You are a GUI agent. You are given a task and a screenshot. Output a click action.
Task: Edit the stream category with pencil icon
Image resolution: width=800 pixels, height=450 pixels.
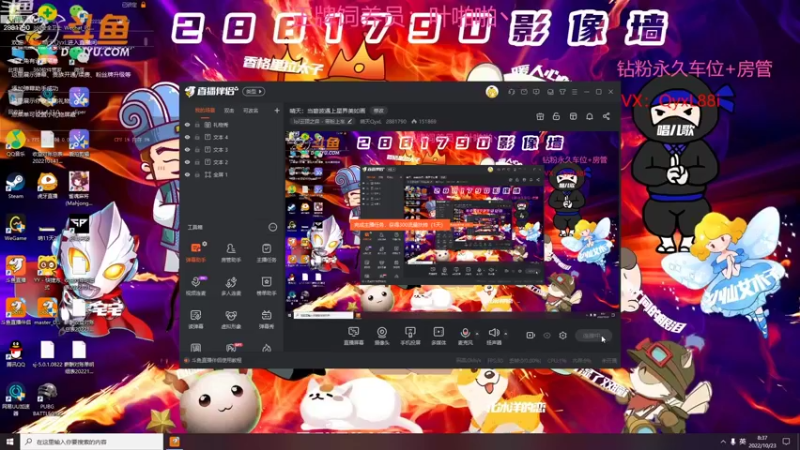(349, 121)
